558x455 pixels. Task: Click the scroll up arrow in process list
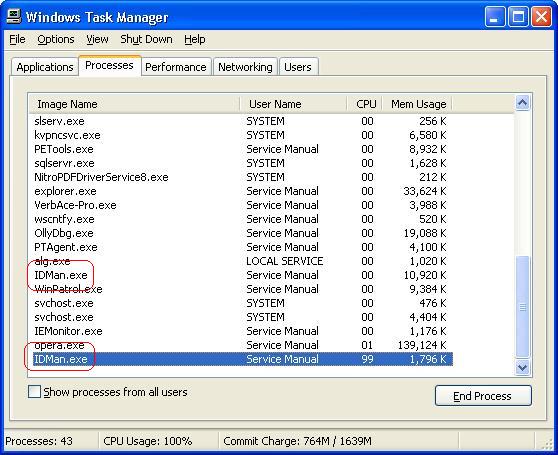tap(522, 103)
